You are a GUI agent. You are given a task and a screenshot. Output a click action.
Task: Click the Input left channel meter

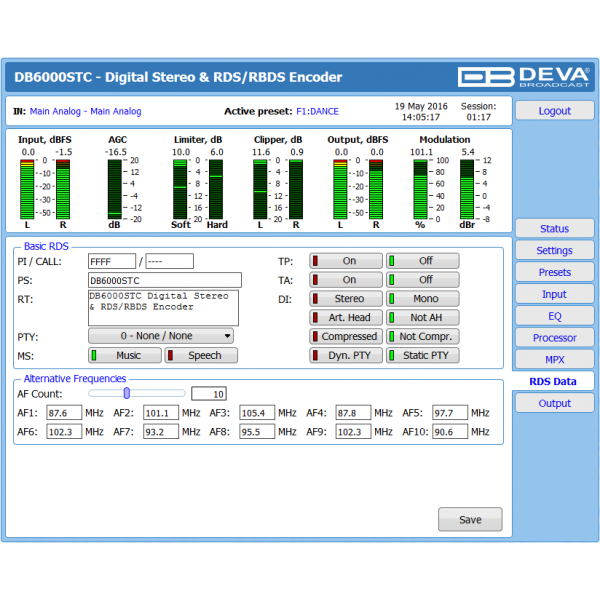point(27,189)
